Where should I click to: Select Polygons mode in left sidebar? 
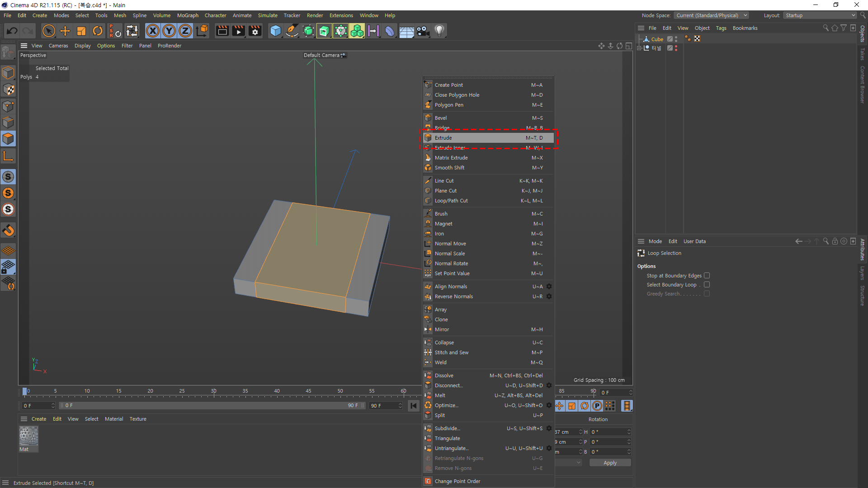click(x=8, y=139)
